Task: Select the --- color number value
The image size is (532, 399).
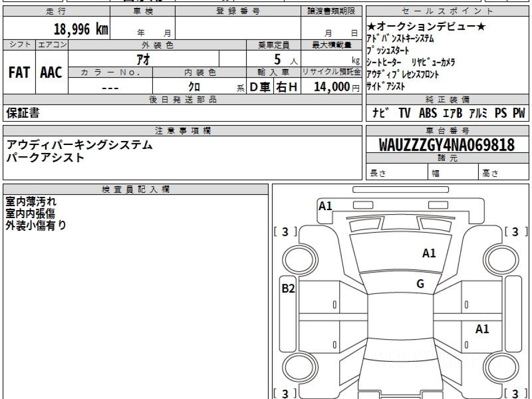Action: 110,88
